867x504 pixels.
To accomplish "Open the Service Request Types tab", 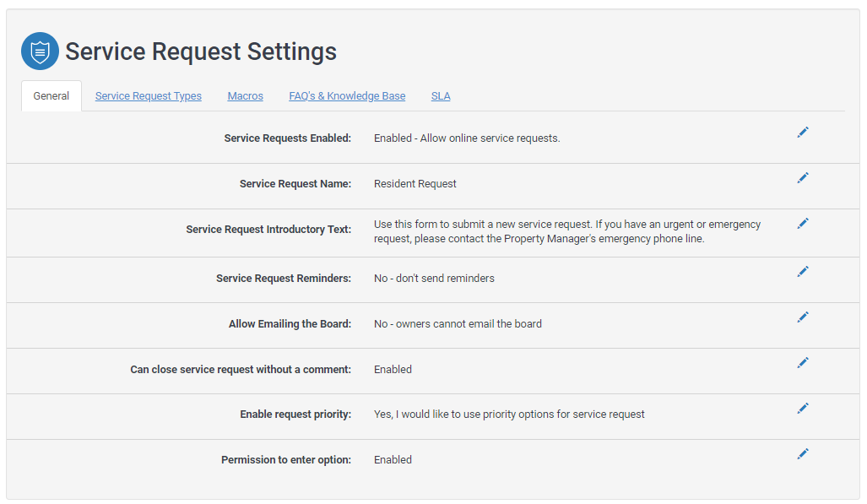I will click(x=149, y=96).
